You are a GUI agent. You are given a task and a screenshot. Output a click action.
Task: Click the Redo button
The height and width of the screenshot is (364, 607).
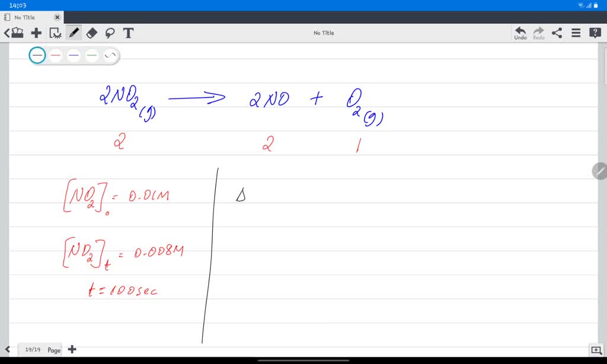point(538,33)
